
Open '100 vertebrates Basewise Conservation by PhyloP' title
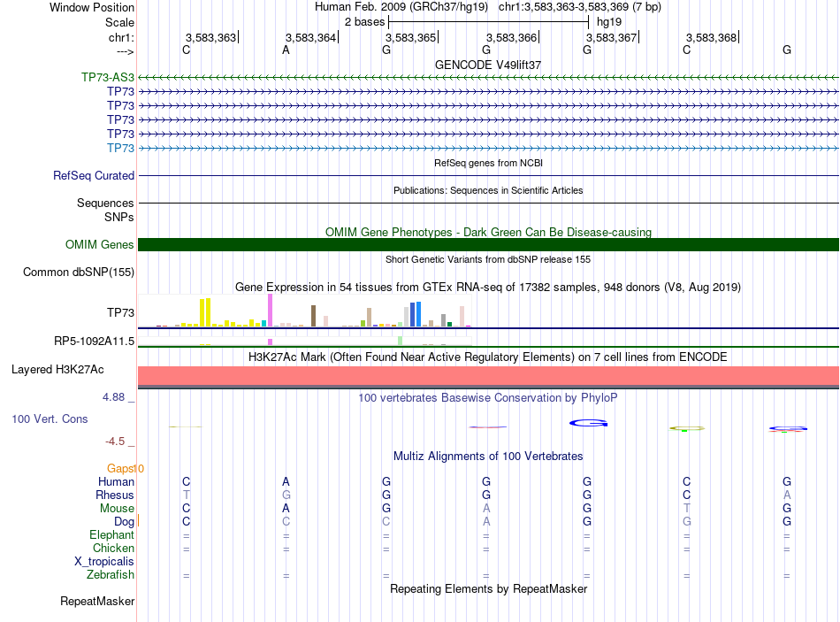click(x=488, y=398)
